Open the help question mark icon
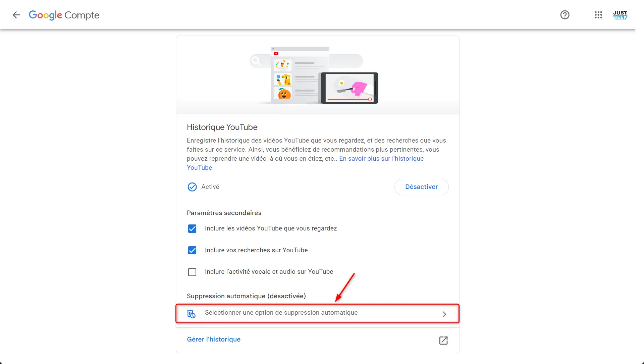Screen dimensions: 644x364 (565, 15)
